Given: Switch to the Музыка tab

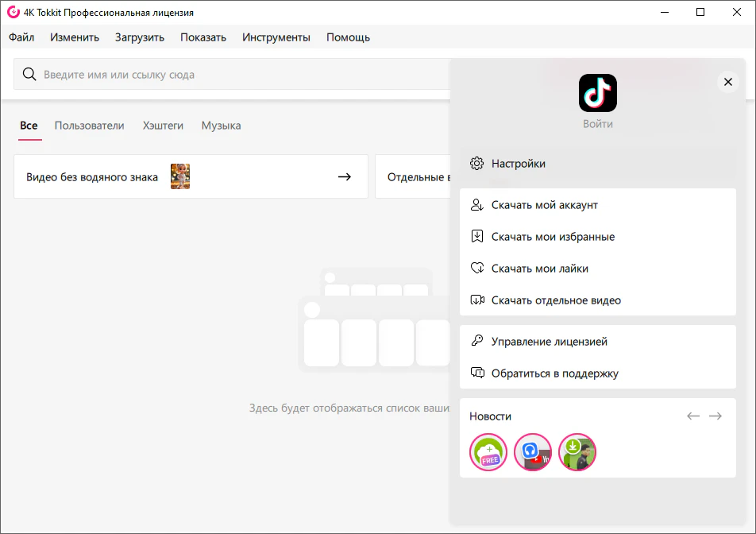Looking at the screenshot, I should tap(221, 126).
